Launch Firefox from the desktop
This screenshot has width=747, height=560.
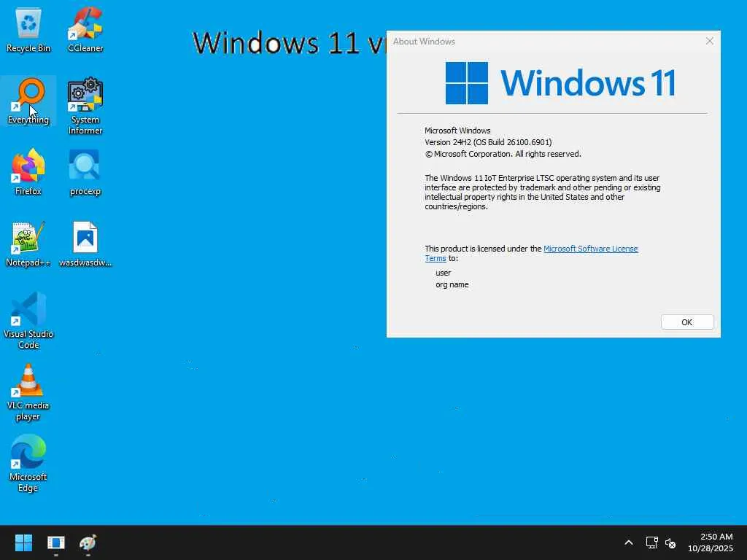28,172
